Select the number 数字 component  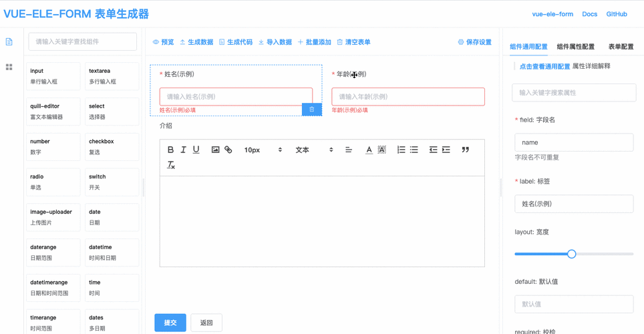tap(53, 147)
